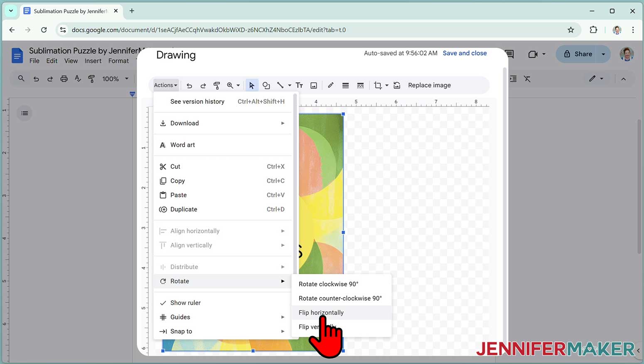
Task: Click the Docs search magnifier icon
Action: tap(21, 79)
